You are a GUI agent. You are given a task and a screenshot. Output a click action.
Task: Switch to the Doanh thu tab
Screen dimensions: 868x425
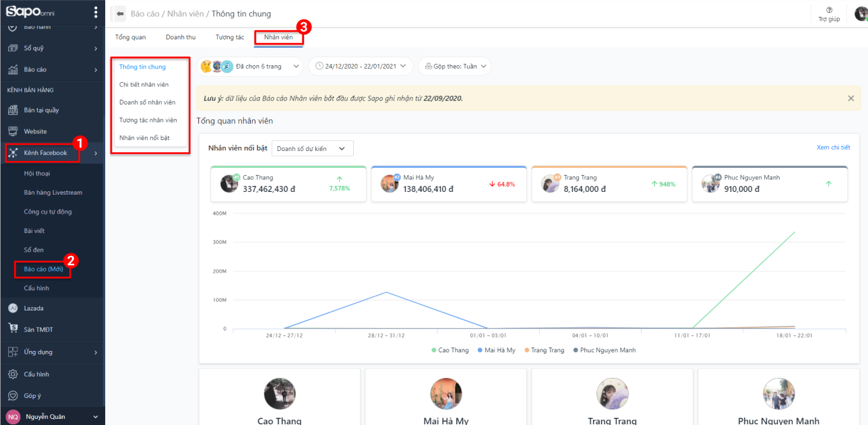pyautogui.click(x=181, y=37)
